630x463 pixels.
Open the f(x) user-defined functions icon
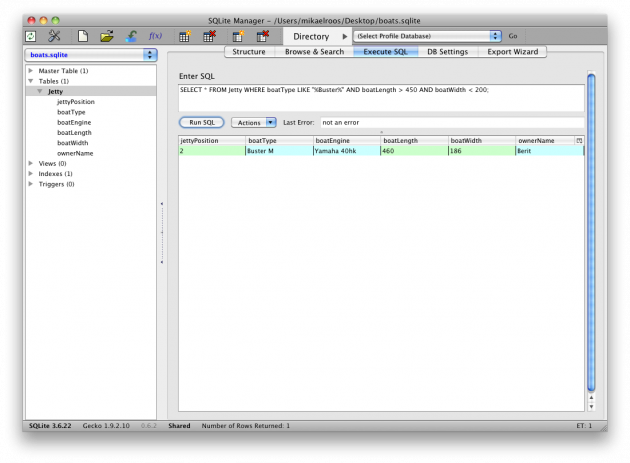point(155,36)
